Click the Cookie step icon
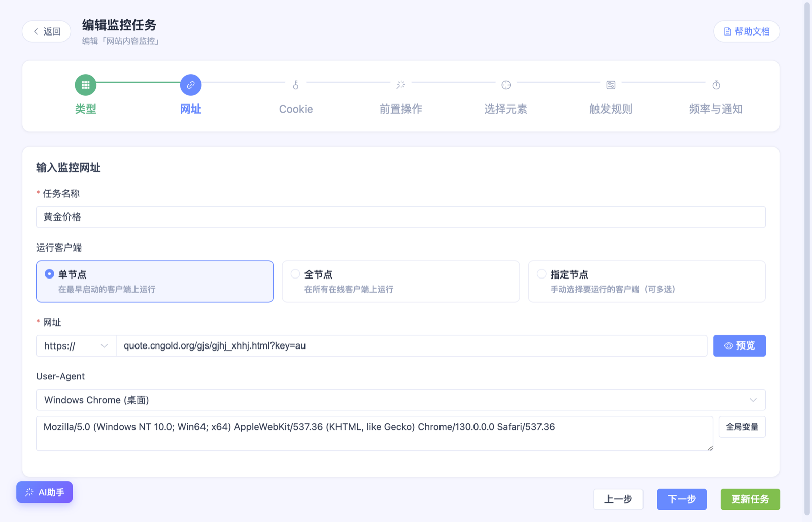Viewport: 812px width, 522px height. [x=296, y=85]
